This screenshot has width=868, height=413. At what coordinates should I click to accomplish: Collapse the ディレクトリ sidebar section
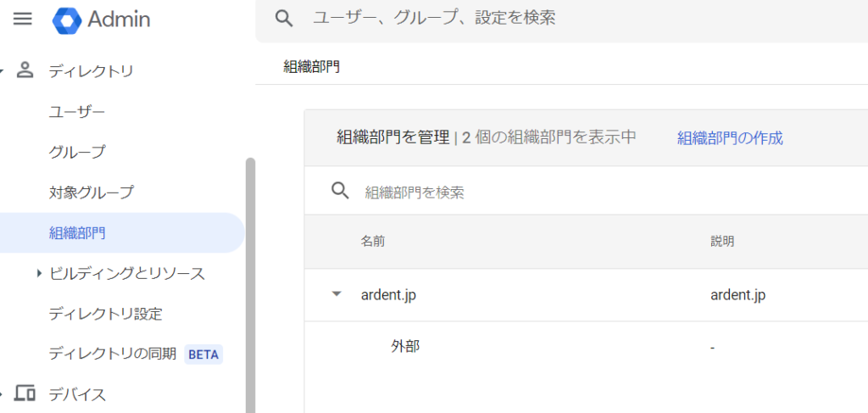click(x=3, y=71)
